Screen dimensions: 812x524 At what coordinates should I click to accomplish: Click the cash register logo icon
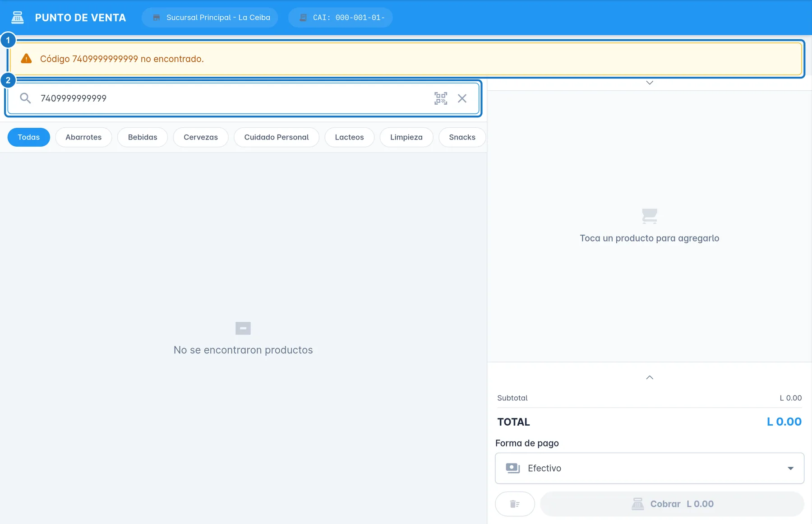tap(18, 18)
